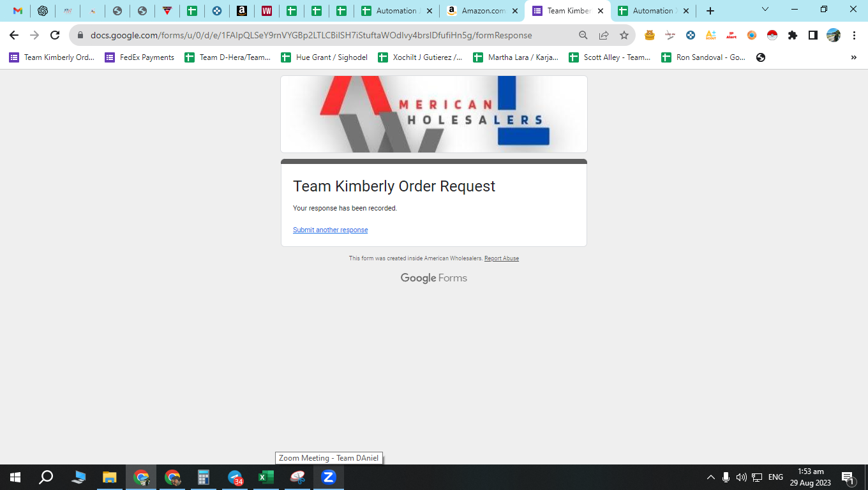The height and width of the screenshot is (490, 868).
Task: Go back to the previous page
Action: tap(14, 35)
